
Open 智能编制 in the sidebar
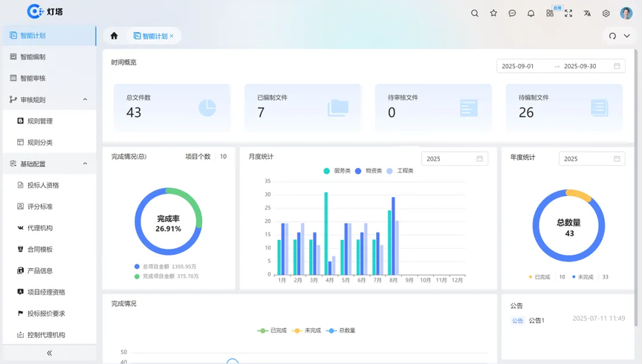[33, 56]
